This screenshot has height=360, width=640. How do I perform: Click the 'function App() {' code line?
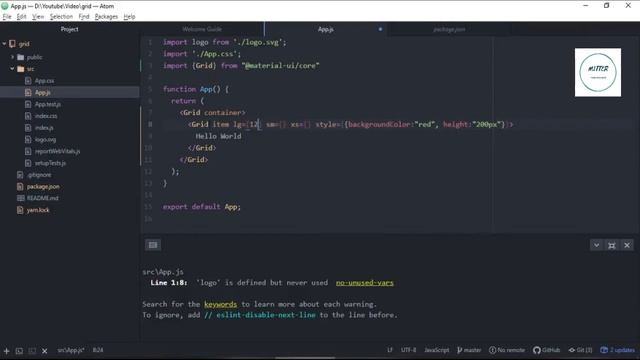[196, 89]
